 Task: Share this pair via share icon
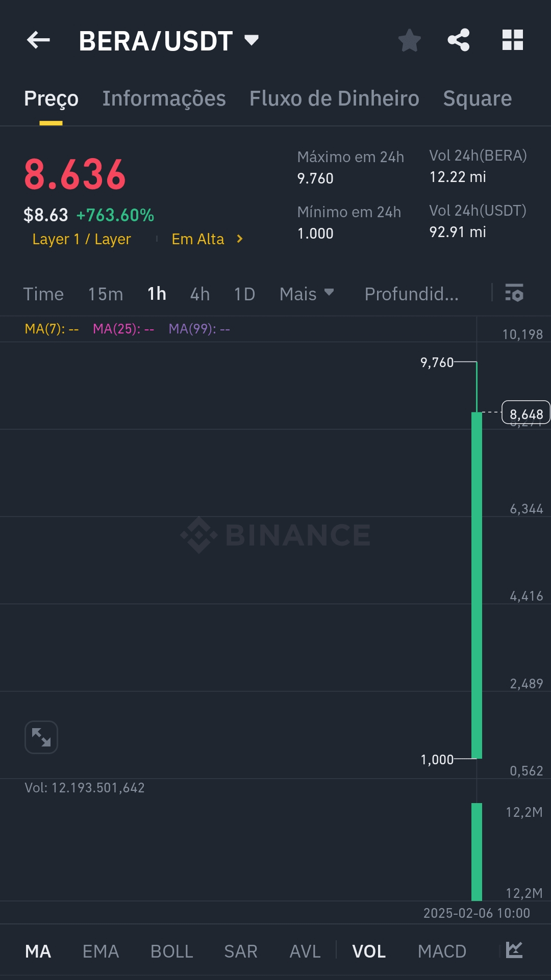(459, 40)
